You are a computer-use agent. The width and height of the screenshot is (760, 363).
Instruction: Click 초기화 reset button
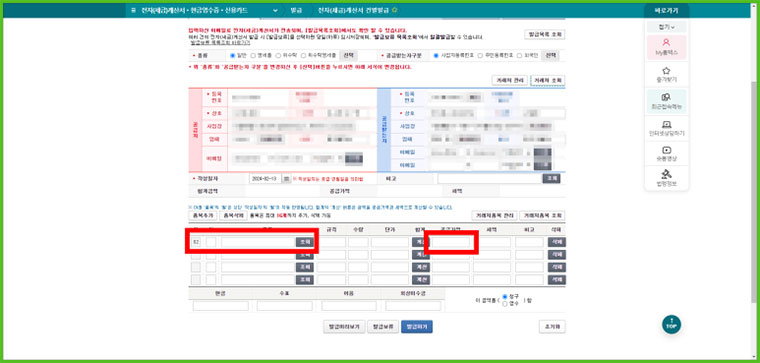click(x=552, y=327)
